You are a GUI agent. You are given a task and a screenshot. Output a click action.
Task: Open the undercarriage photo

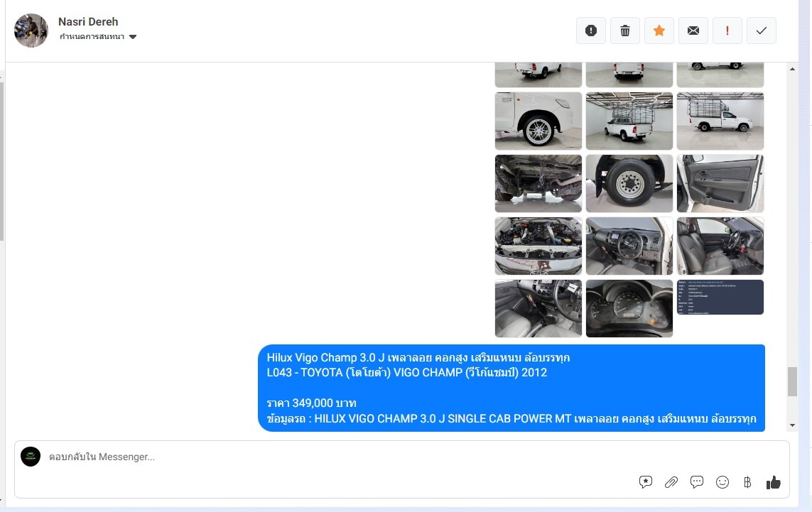coord(538,184)
